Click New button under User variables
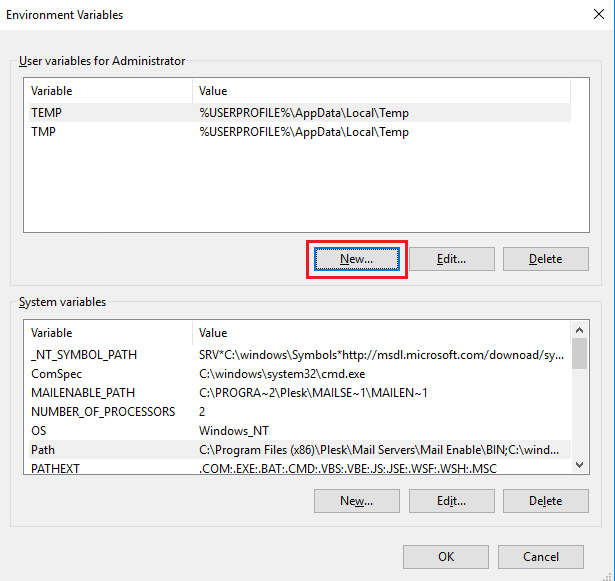 356,259
